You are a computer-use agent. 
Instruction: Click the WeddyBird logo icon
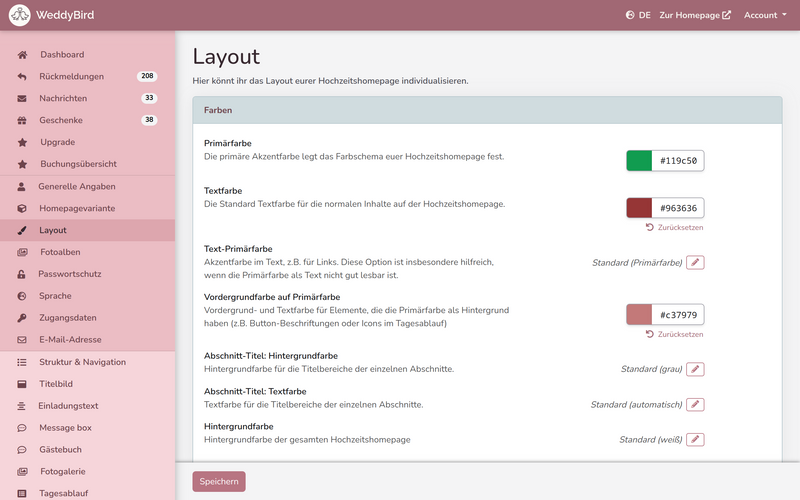click(20, 15)
